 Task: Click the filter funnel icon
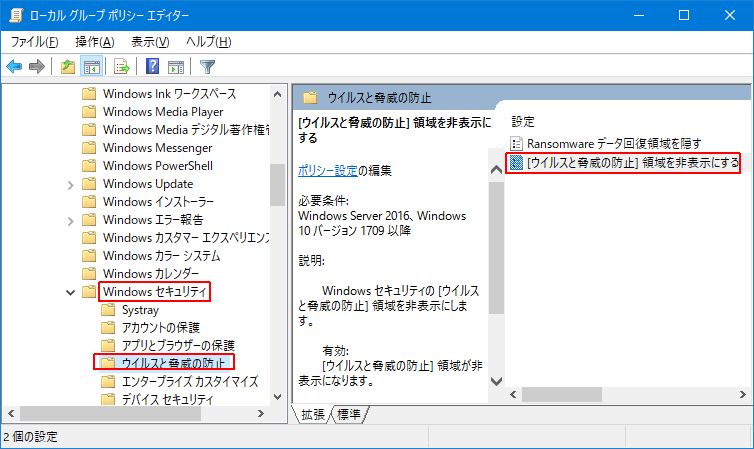pos(207,67)
